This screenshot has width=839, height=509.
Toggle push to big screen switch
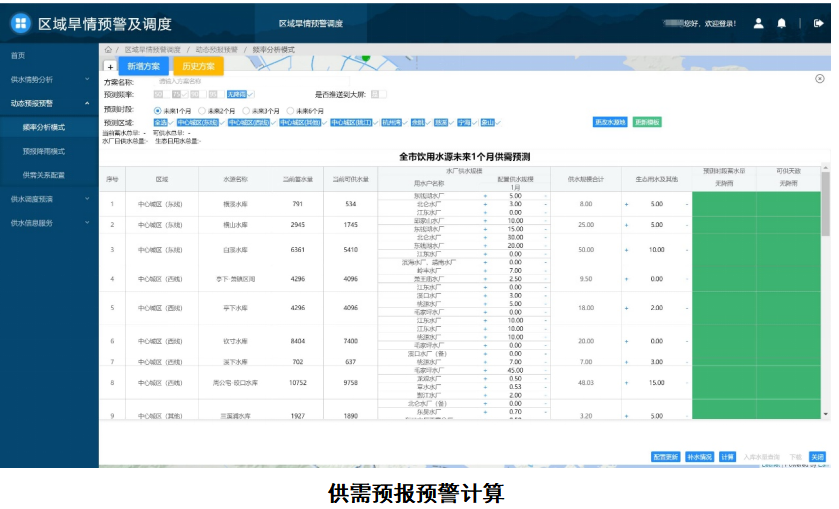coord(378,94)
